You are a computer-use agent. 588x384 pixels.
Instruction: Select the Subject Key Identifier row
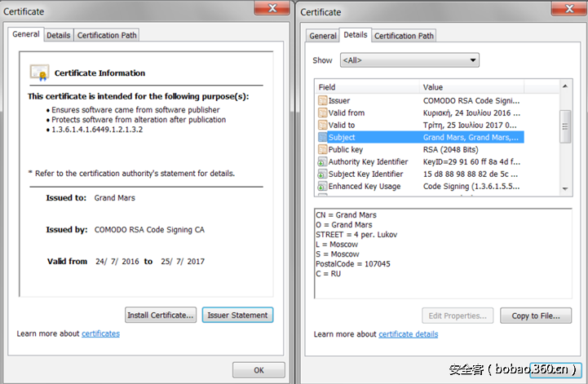(421, 174)
